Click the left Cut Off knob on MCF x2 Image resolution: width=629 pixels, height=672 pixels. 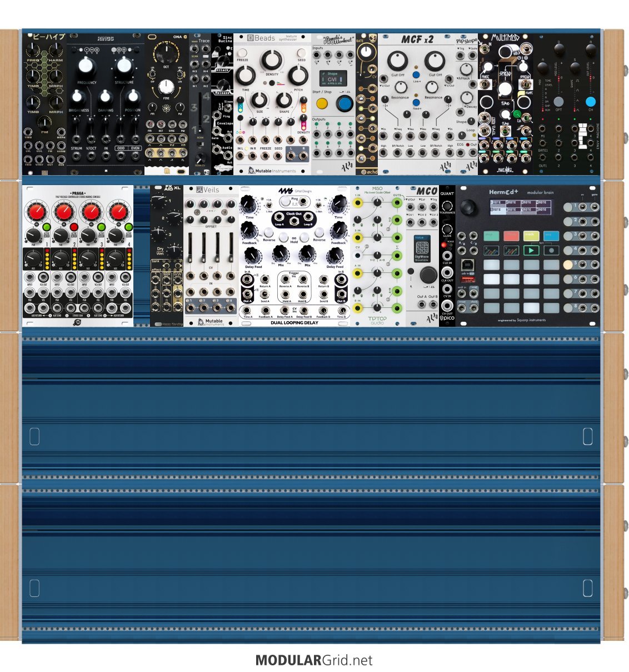coord(398,61)
